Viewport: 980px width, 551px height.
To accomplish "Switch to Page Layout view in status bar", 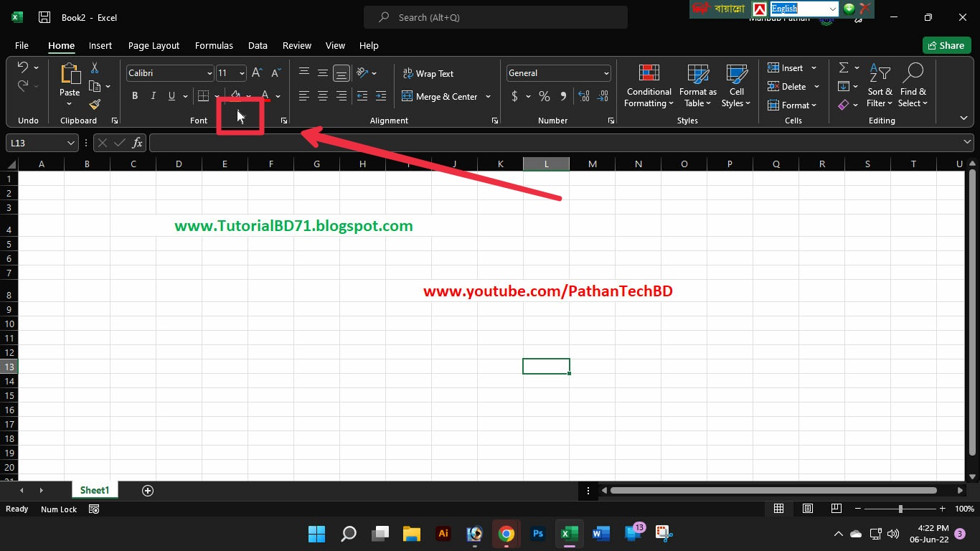I will [808, 509].
